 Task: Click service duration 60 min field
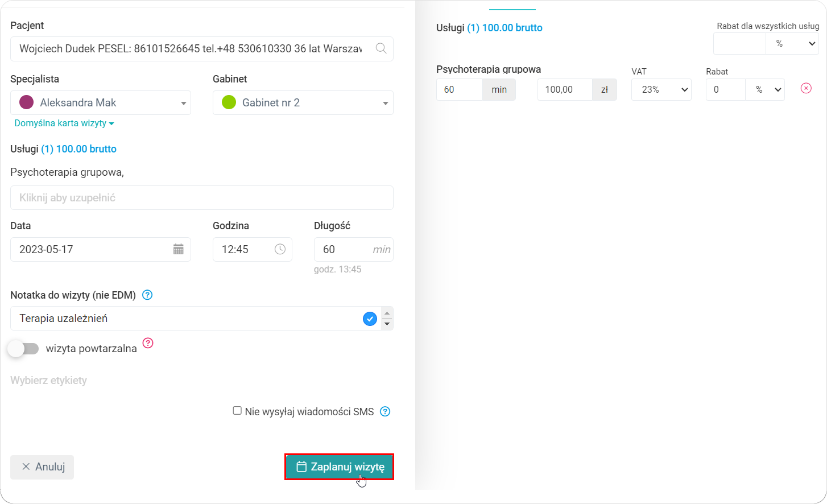460,89
